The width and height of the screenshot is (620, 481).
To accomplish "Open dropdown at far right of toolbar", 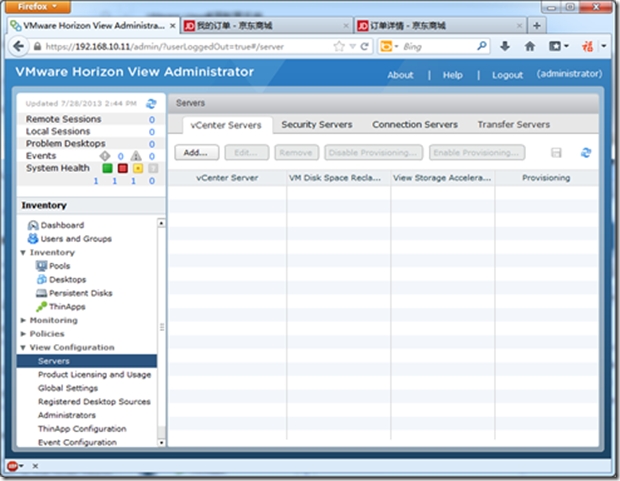I will (604, 46).
